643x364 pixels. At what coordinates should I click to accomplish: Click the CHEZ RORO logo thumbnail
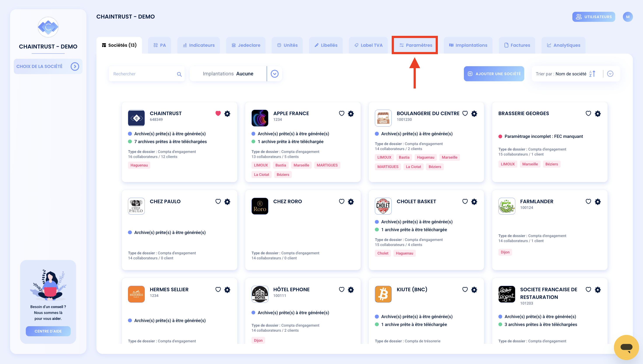tap(260, 206)
